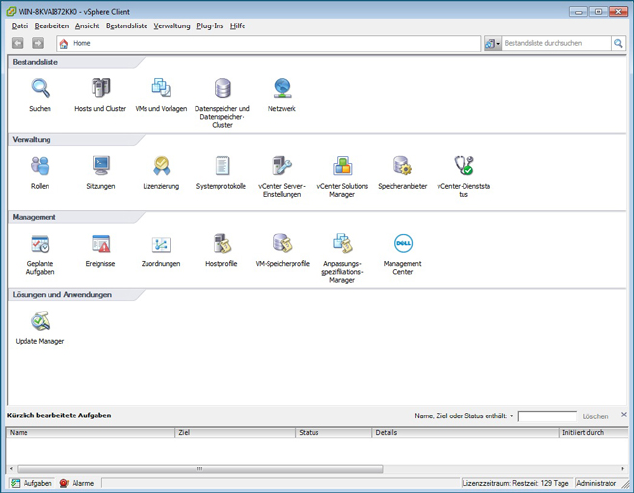The width and height of the screenshot is (634, 493).
Task: Click the back navigation arrow
Action: 17,43
